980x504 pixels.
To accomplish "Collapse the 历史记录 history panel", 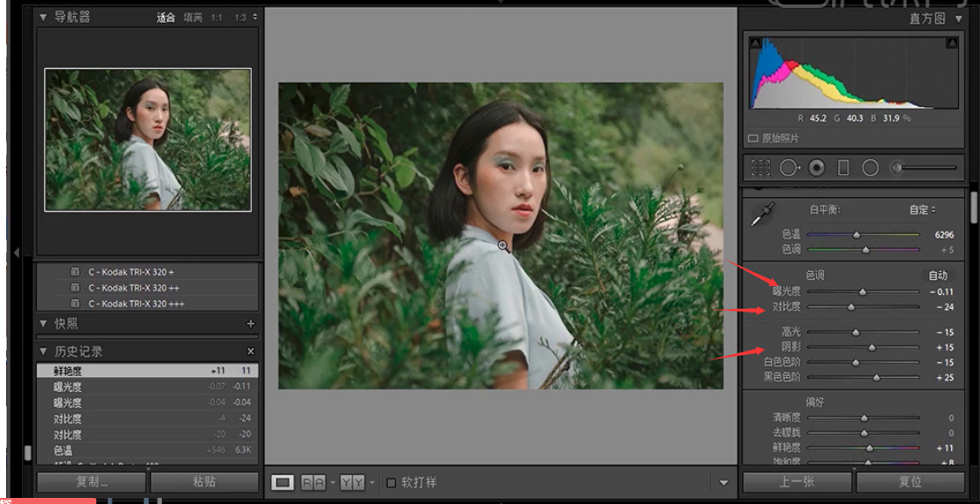I will click(43, 352).
